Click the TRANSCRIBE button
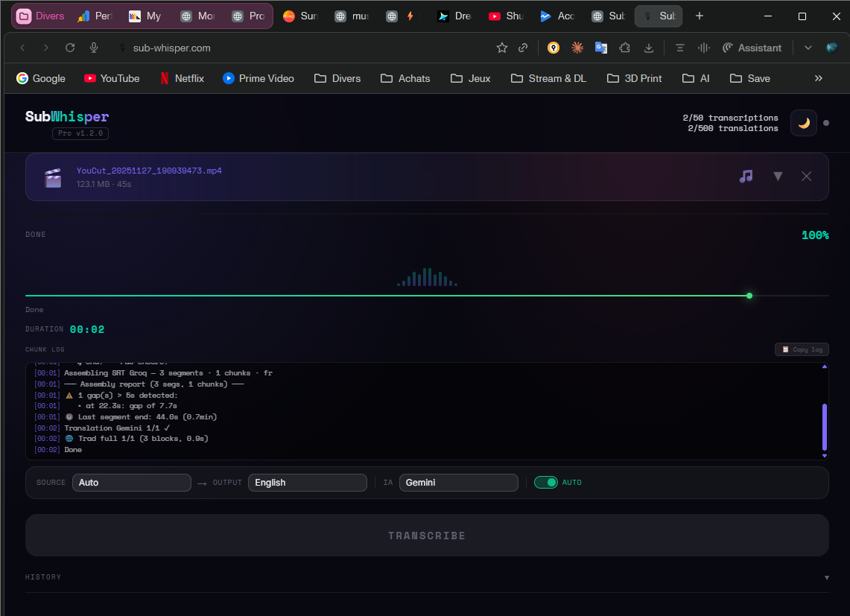Viewport: 850px width, 616px height. tap(426, 535)
